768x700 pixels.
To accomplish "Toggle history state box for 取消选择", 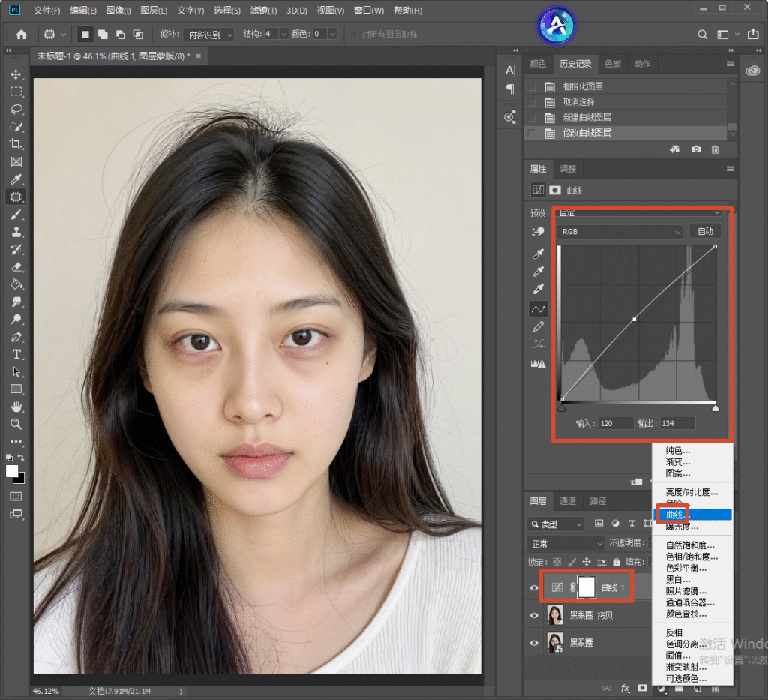I will coord(532,102).
